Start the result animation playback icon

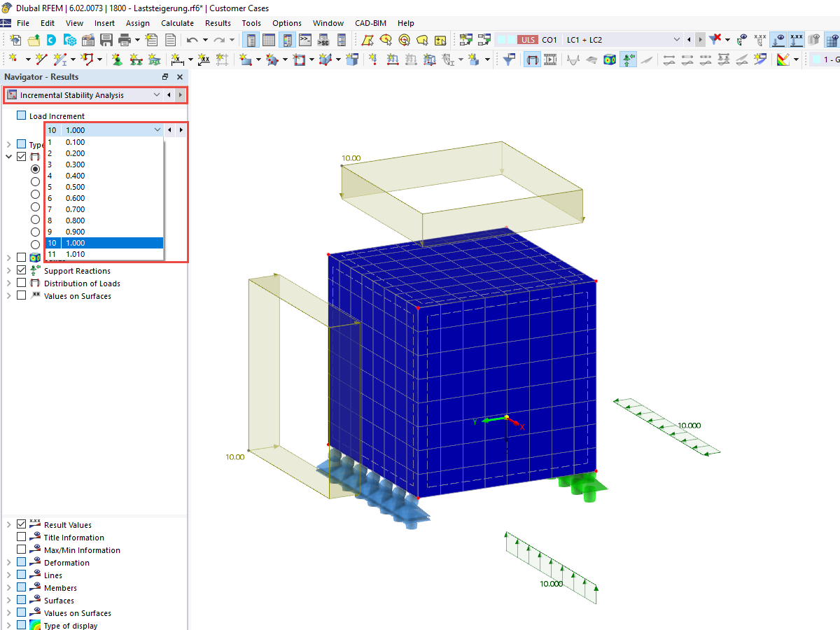[551, 59]
